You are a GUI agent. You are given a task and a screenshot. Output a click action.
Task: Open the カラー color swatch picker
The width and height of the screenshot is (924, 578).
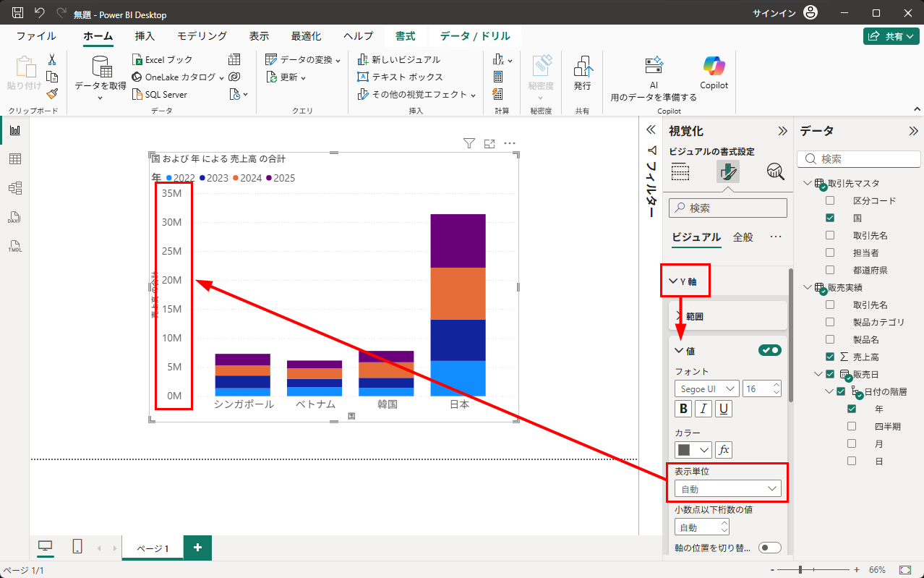tap(693, 450)
